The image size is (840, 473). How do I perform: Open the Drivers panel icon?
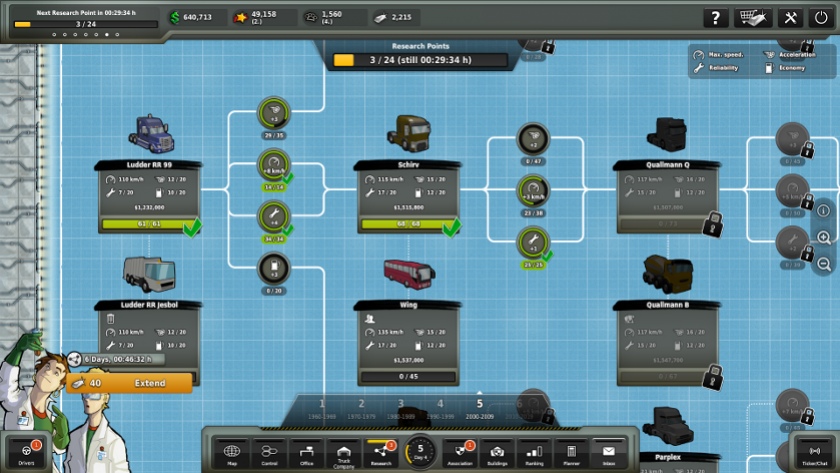(x=26, y=453)
